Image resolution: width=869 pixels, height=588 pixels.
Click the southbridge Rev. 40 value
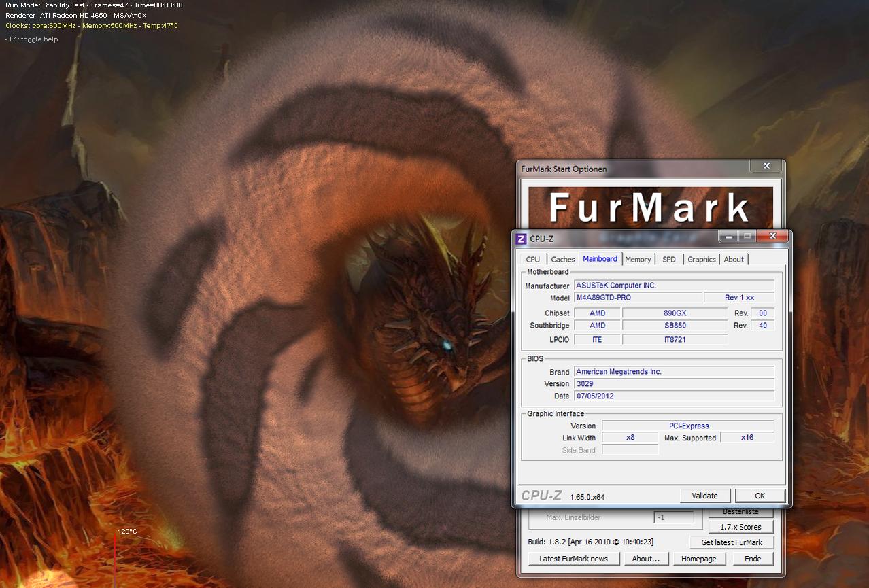[763, 326]
